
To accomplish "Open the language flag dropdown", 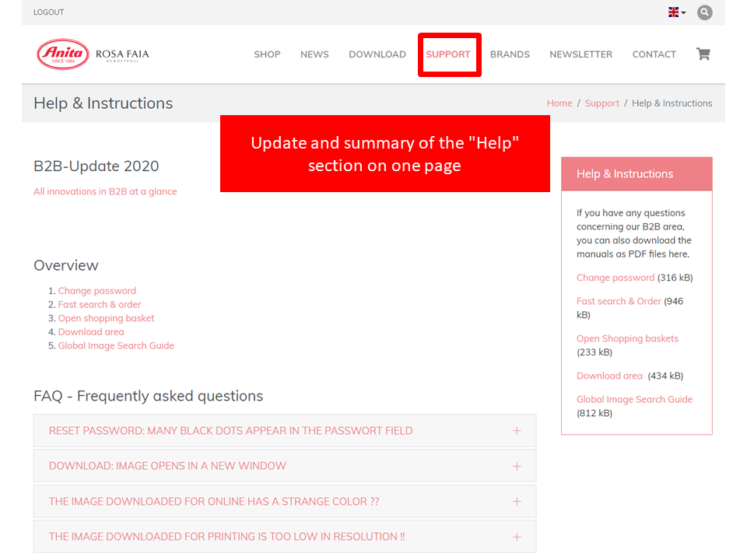I will (x=676, y=12).
